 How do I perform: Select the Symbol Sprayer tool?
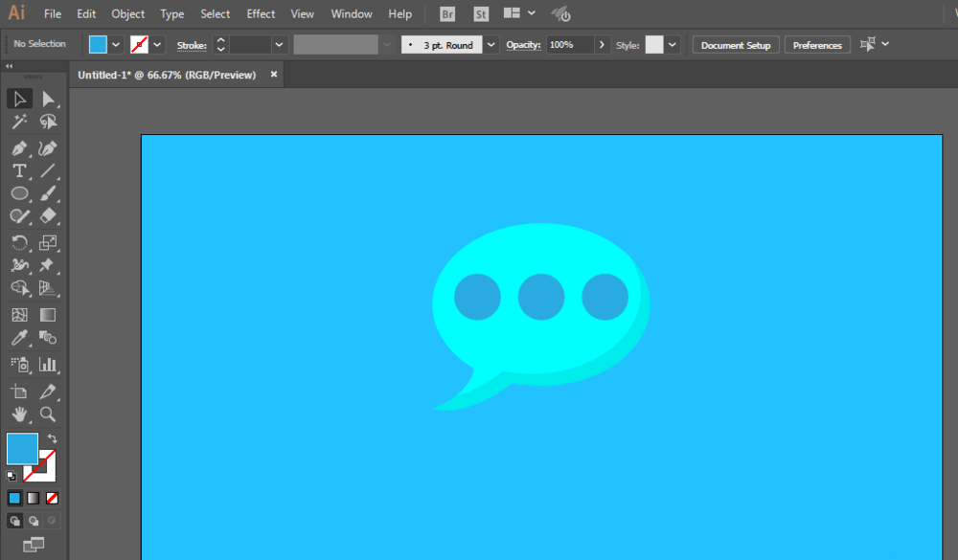[x=19, y=365]
